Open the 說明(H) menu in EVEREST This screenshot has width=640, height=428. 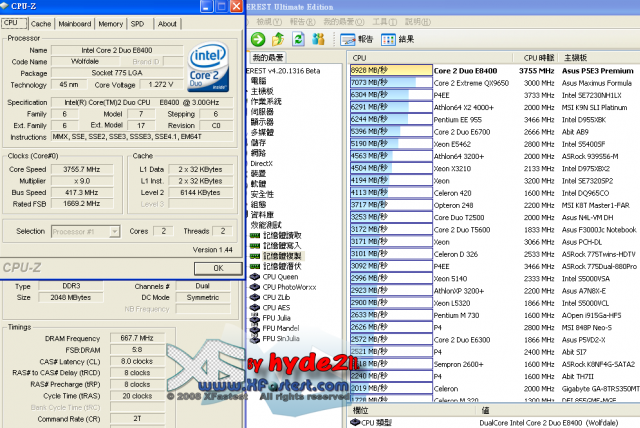(x=418, y=21)
